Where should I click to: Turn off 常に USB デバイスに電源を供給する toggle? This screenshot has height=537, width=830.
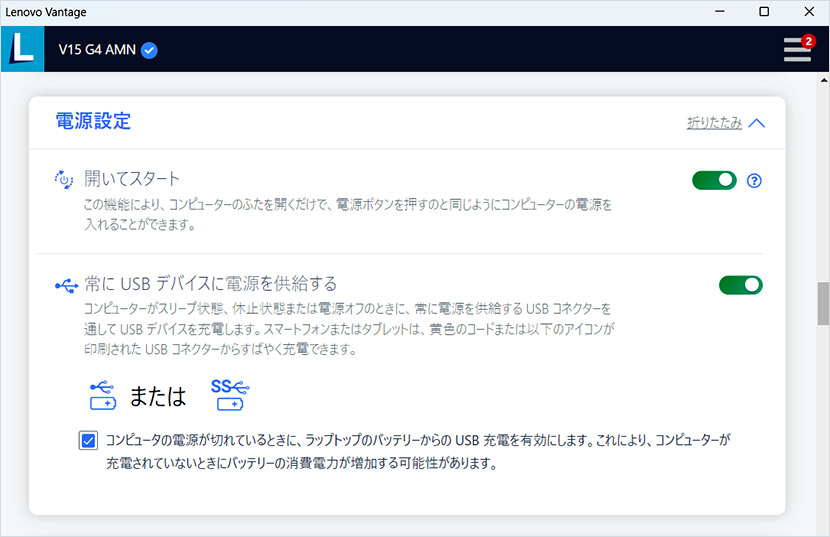coord(740,285)
